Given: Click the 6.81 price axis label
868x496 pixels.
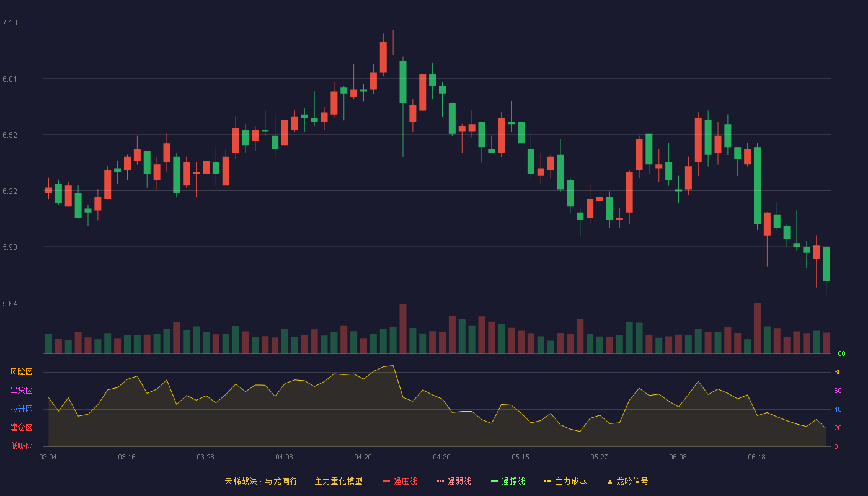Looking at the screenshot, I should coord(10,79).
